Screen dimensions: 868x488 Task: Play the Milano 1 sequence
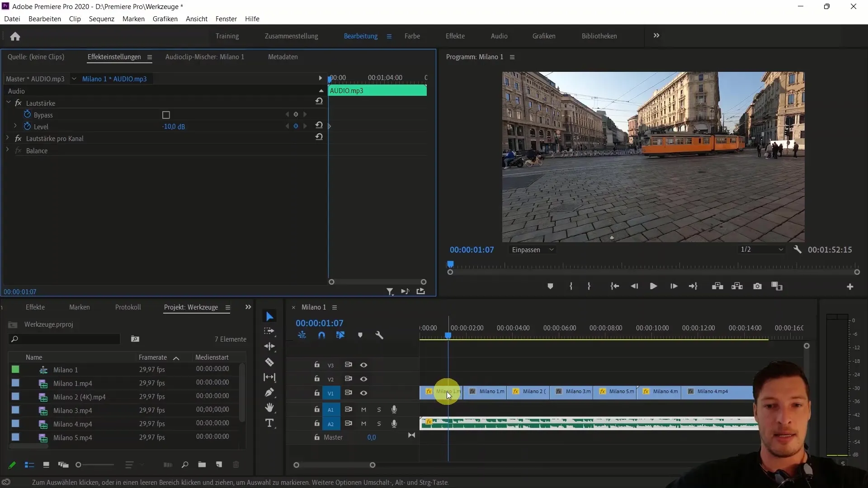click(x=653, y=286)
